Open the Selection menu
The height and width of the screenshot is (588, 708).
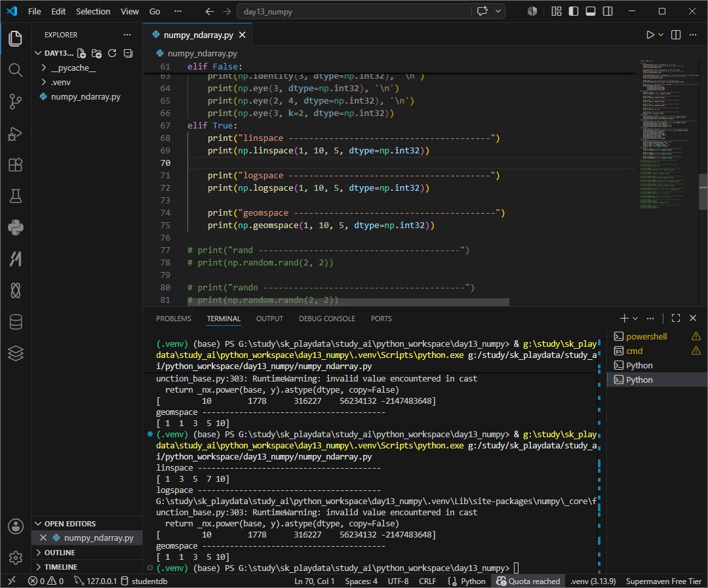pos(93,11)
